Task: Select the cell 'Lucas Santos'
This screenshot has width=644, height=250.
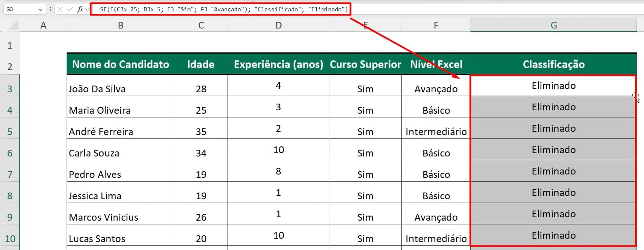Action: tap(120, 235)
